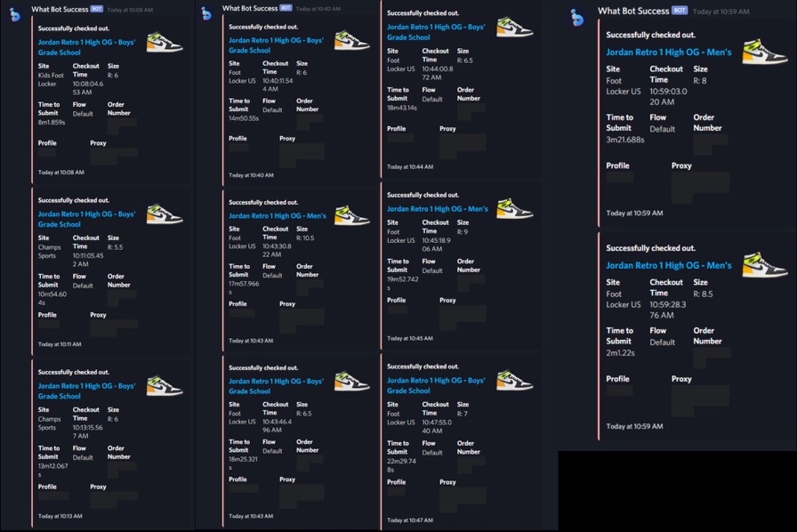
Task: Select the 'Kids Foot Locker' site value
Action: click(x=51, y=79)
